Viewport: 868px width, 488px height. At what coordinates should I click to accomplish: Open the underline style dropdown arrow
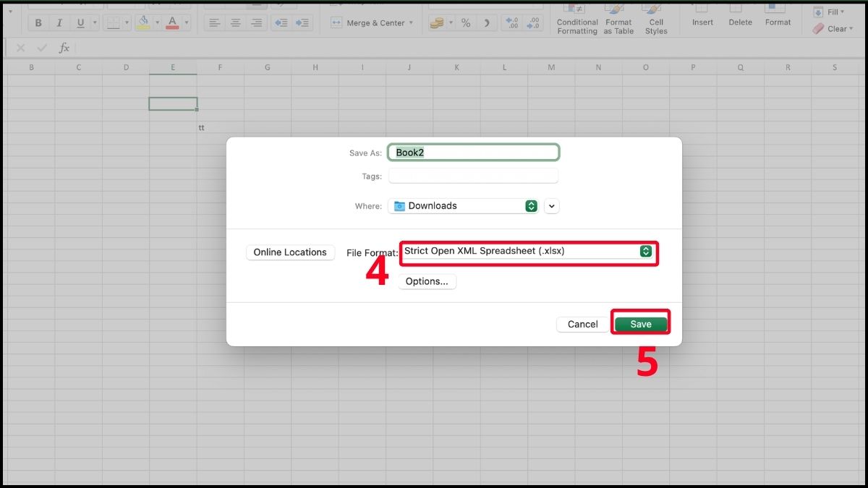pyautogui.click(x=95, y=23)
